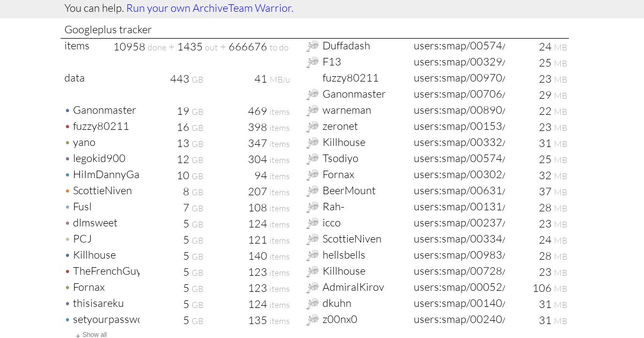Click the warrior icon beside Duffadash
The height and width of the screenshot is (338, 644).
click(313, 47)
